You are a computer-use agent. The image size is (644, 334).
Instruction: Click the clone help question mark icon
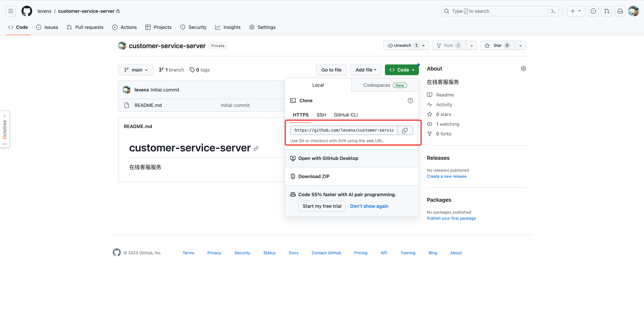point(410,101)
